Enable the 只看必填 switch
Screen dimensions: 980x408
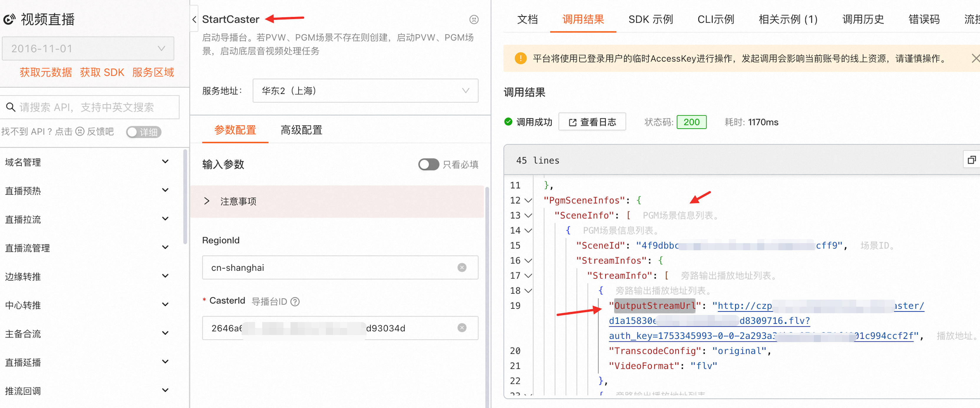[x=428, y=164]
